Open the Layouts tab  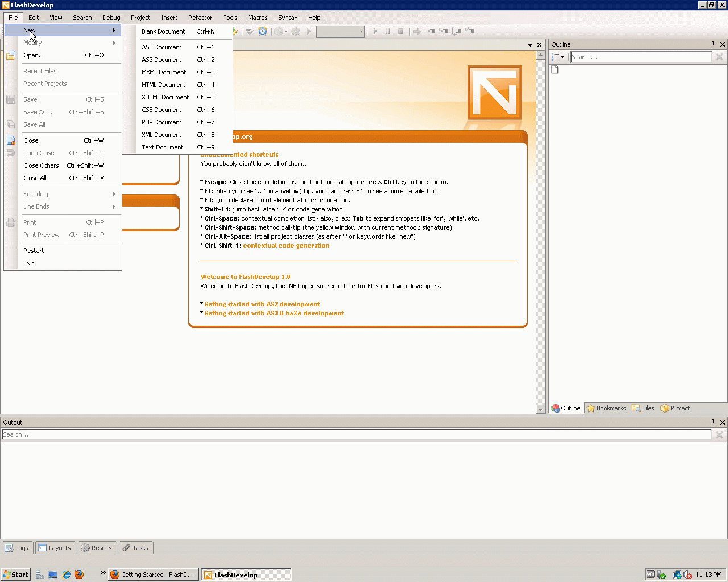point(55,548)
